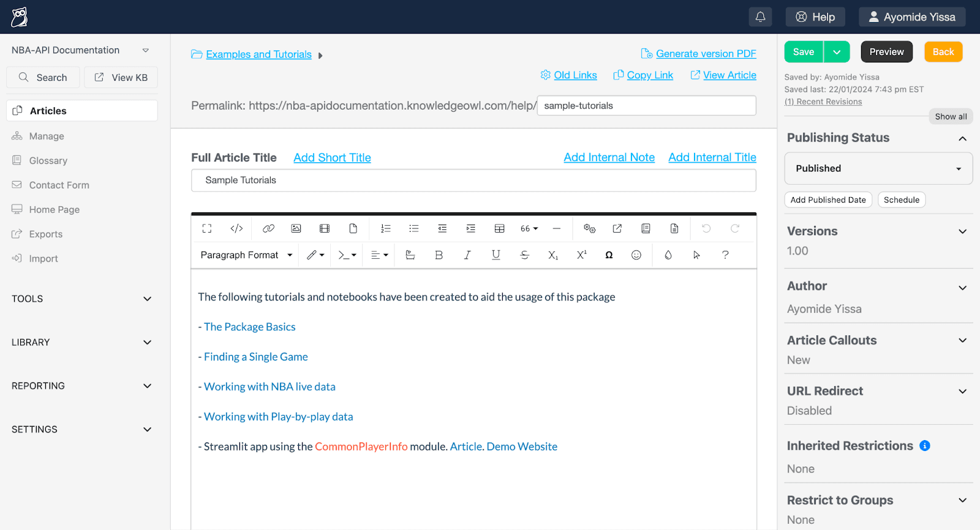Insert a file via page icon
This screenshot has height=530, width=980.
tap(353, 228)
